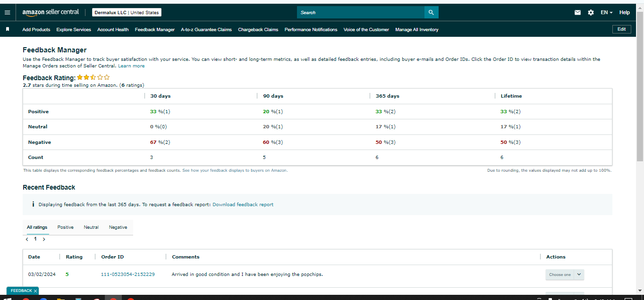Go to next feedback page arrow
Screen dimensions: 644x300
44,239
